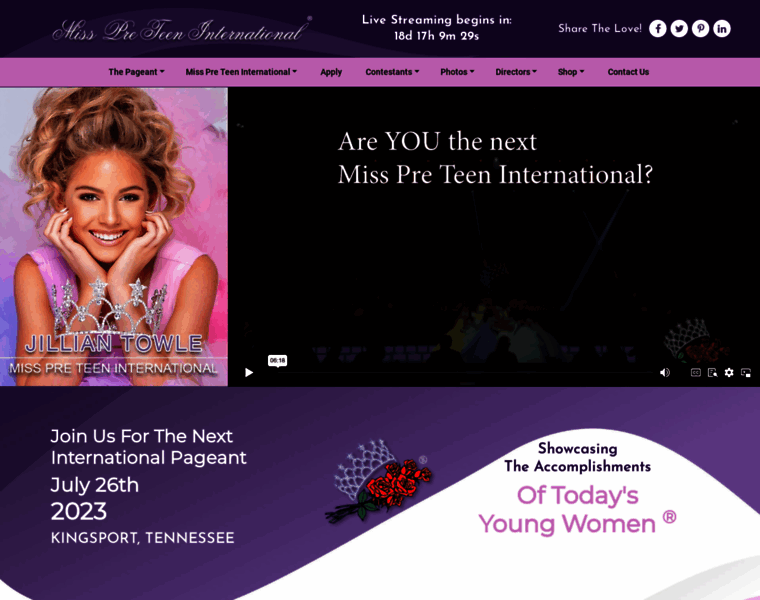Share the page on Twitter
Screen dimensions: 760x600
(x=679, y=29)
